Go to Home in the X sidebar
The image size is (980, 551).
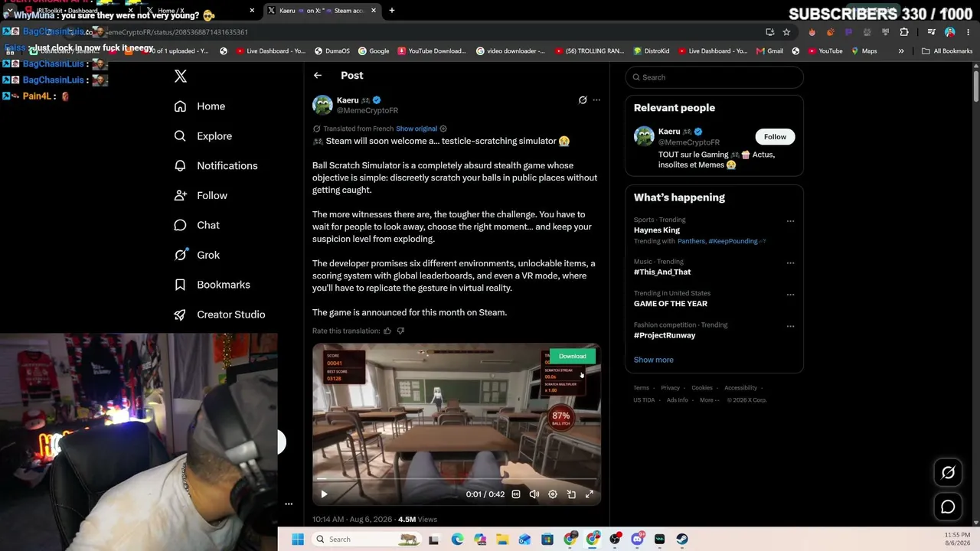pos(200,106)
